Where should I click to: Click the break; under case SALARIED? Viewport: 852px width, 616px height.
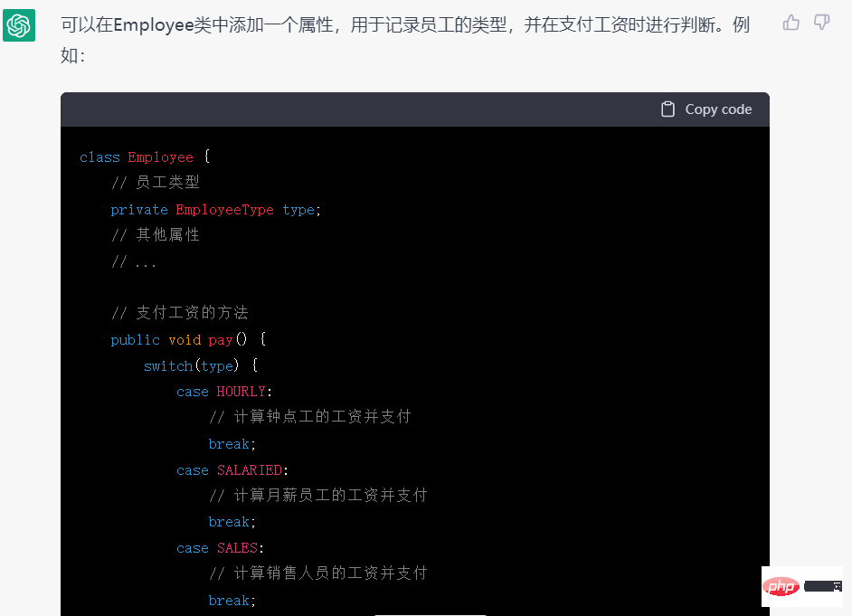pos(232,522)
